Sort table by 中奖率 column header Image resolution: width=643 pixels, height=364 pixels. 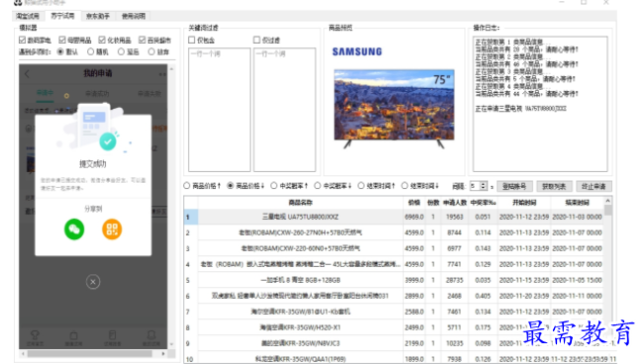point(483,202)
